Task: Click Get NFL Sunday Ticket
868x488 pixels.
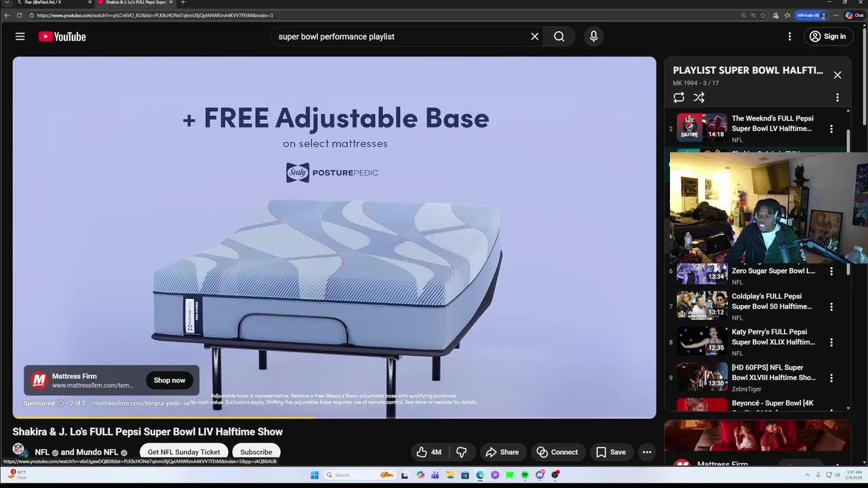Action: (184, 452)
